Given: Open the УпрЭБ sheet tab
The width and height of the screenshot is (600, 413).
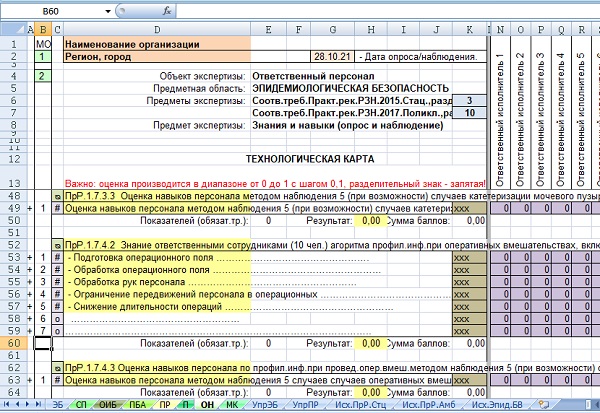Looking at the screenshot, I should [265, 404].
